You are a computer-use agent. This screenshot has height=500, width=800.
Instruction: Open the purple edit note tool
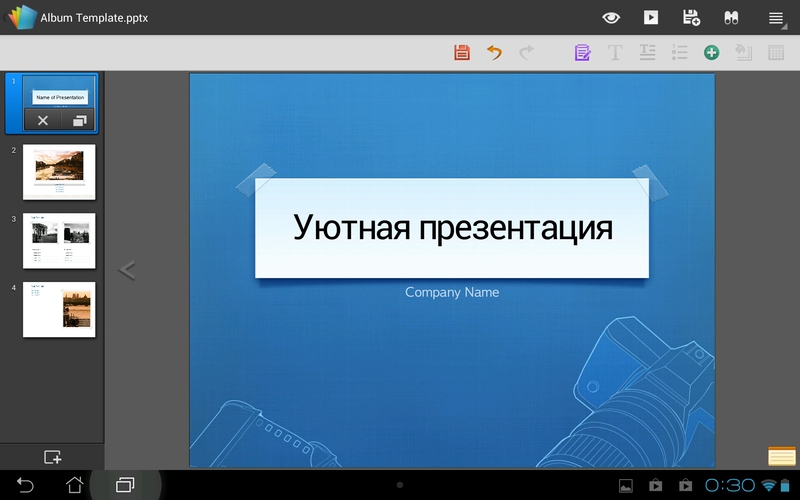(x=582, y=53)
